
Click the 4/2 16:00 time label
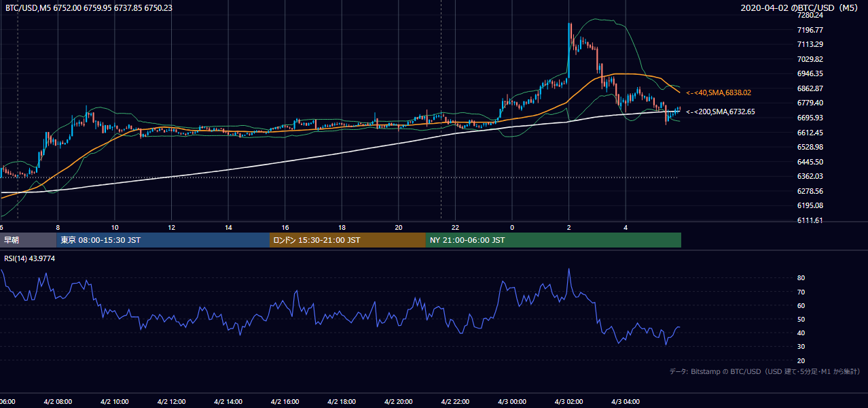(x=285, y=402)
